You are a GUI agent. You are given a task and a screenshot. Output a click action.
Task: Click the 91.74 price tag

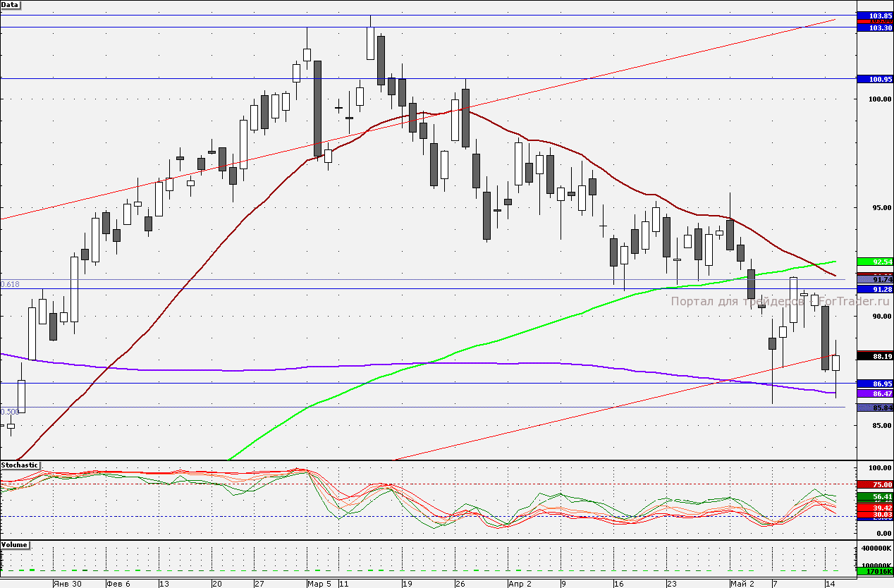point(874,280)
